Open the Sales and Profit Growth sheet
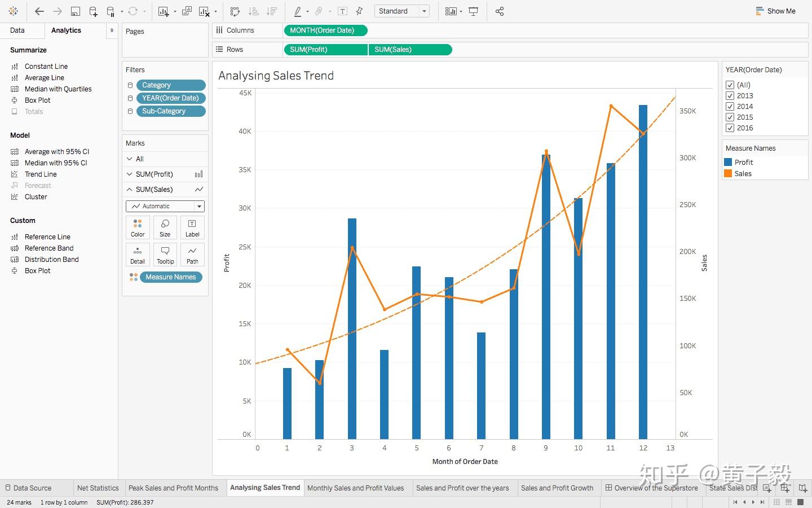This screenshot has width=812, height=508. 557,488
